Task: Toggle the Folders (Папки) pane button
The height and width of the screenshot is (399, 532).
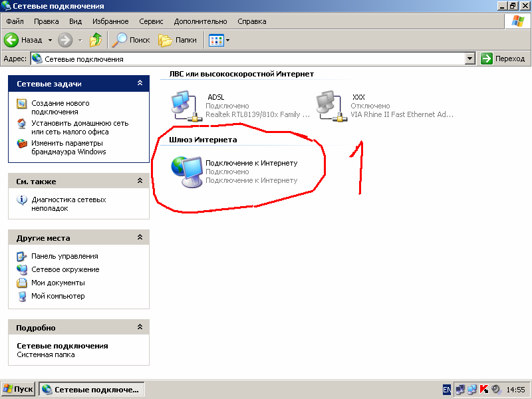Action: [x=178, y=40]
